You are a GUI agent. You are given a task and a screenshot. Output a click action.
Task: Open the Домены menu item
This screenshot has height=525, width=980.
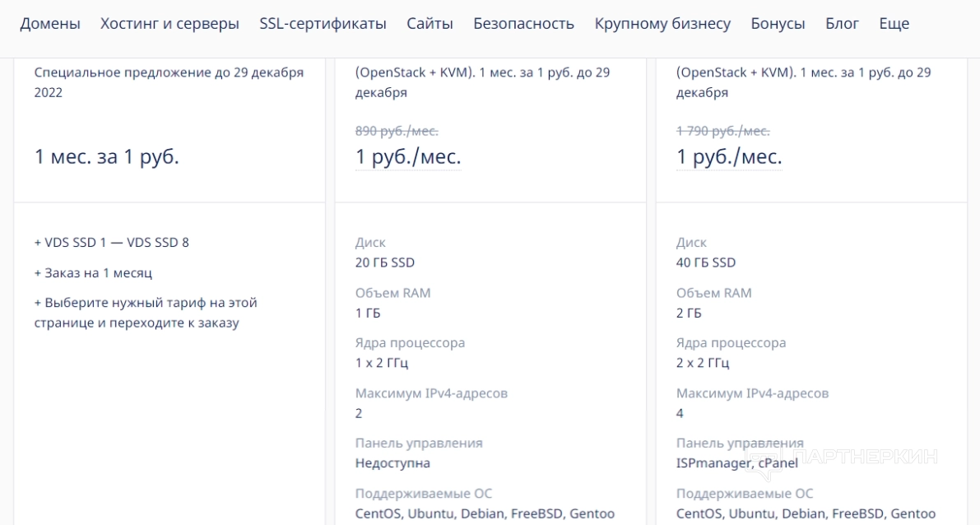tap(50, 24)
